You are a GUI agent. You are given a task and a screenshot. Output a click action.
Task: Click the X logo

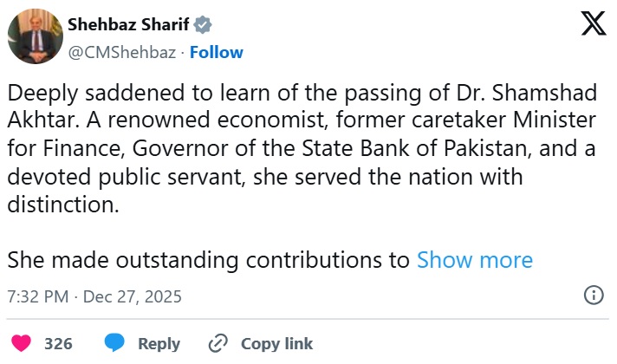click(593, 24)
